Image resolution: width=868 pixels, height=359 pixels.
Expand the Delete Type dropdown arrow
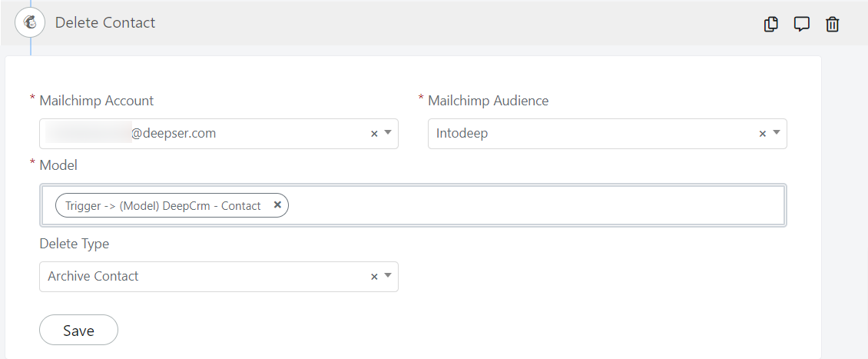pos(387,276)
